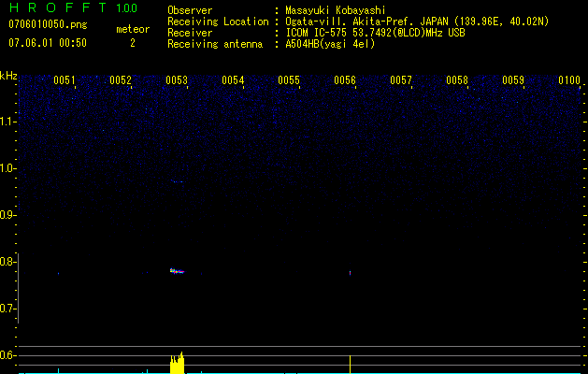The image size is (588, 374).
Task: Click the 0.6 kHz axis label
Action: tap(7, 355)
